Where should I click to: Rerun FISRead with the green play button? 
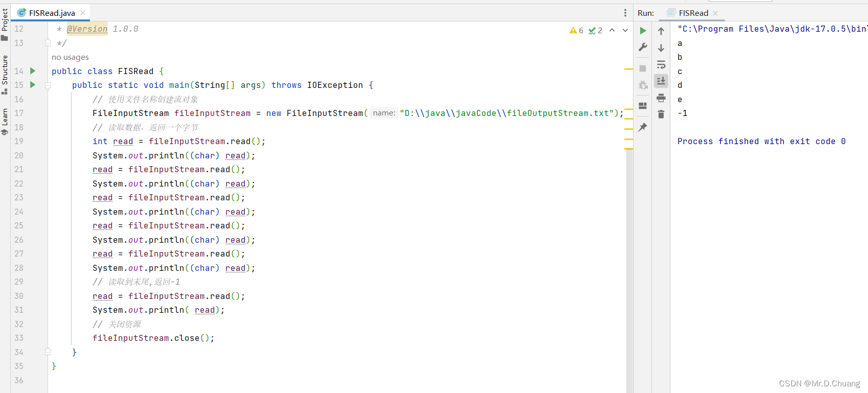coord(643,31)
